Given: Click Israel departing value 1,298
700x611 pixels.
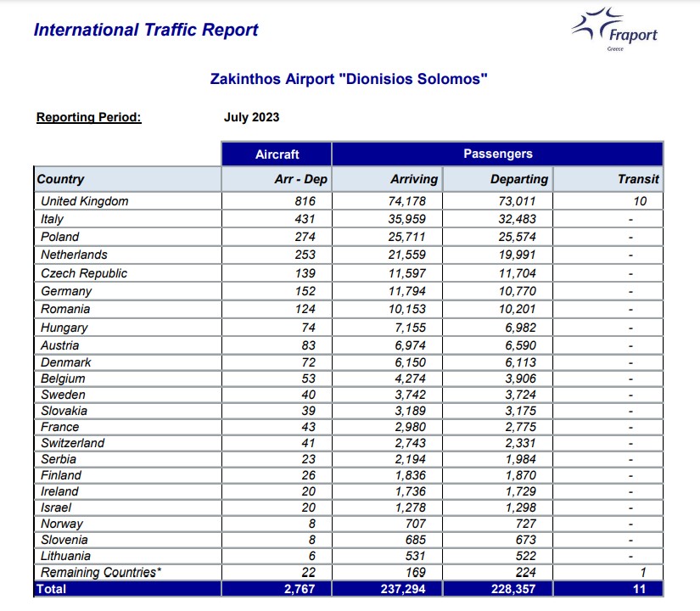Looking at the screenshot, I should click(x=520, y=507).
